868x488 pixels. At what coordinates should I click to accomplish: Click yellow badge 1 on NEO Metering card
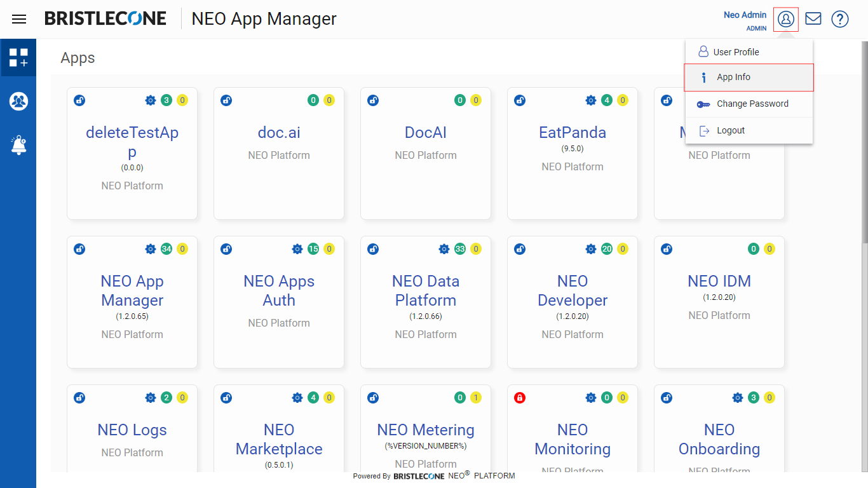476,398
